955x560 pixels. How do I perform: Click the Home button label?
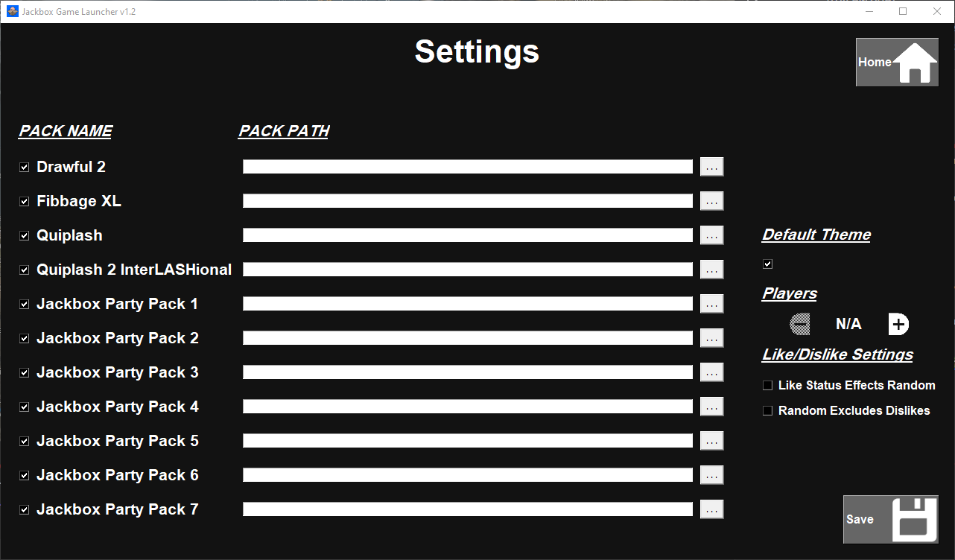pyautogui.click(x=874, y=62)
